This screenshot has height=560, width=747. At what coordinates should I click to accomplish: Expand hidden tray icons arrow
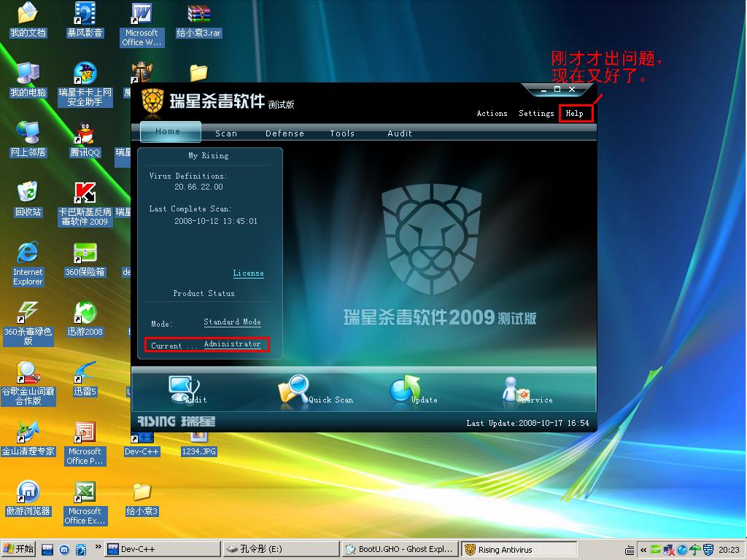click(x=643, y=550)
